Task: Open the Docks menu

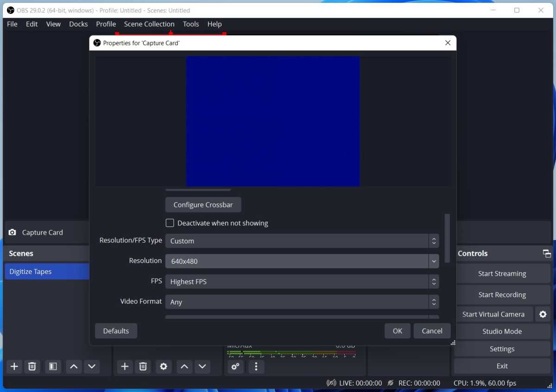Action: coord(78,24)
